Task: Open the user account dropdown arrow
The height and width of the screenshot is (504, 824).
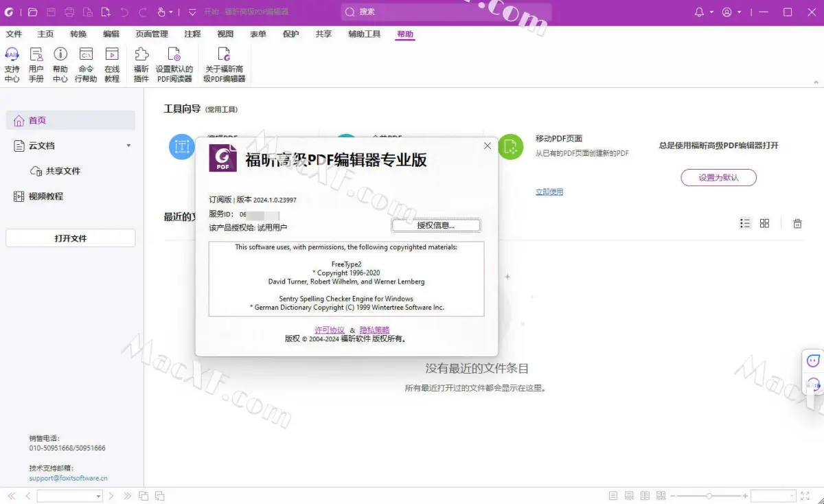Action: click(x=739, y=12)
